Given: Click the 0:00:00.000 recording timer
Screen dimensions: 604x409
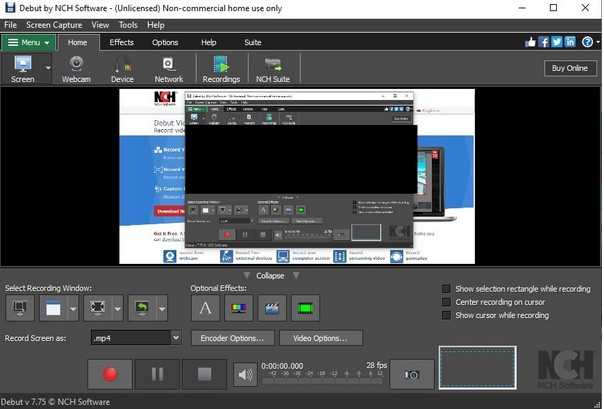Looking at the screenshot, I should (282, 366).
